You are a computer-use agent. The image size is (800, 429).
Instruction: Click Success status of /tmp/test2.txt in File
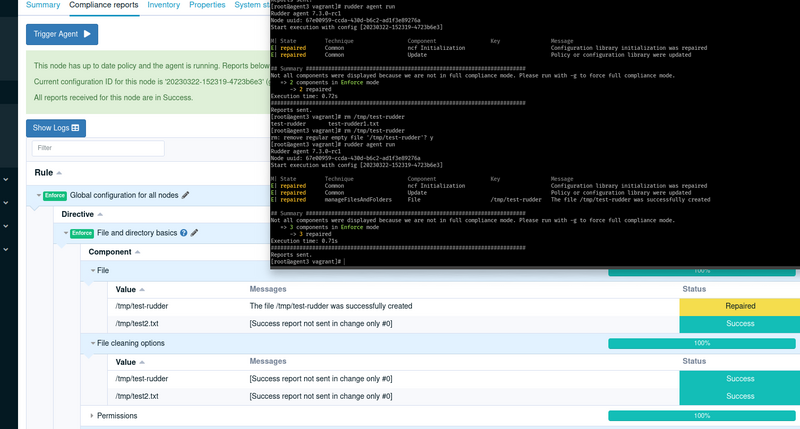pyautogui.click(x=740, y=323)
